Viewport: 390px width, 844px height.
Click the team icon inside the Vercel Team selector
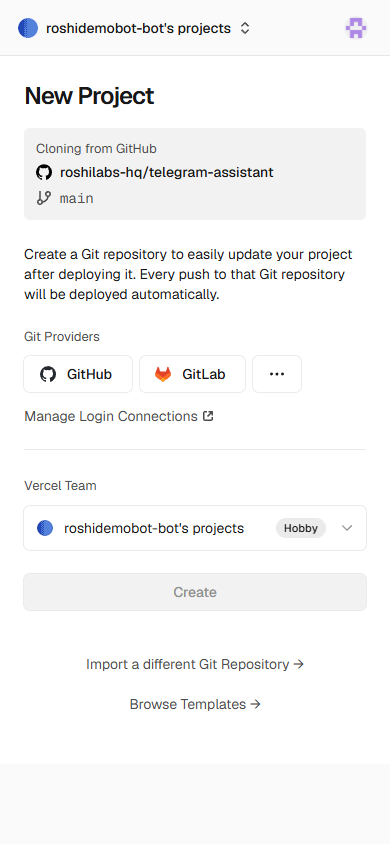[45, 528]
